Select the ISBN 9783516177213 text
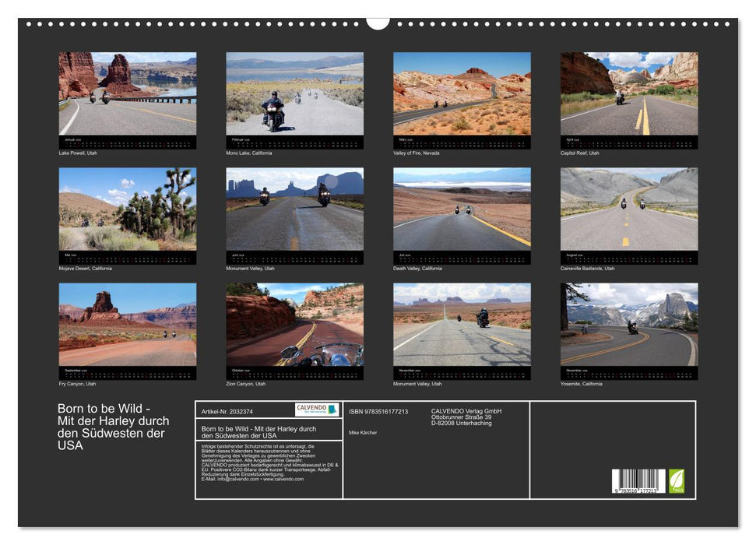 (x=378, y=412)
